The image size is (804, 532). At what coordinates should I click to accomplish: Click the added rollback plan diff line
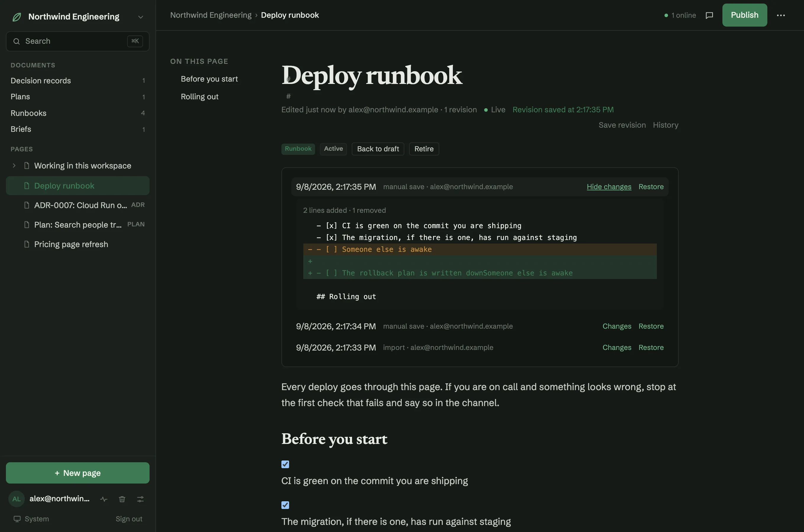pos(480,273)
